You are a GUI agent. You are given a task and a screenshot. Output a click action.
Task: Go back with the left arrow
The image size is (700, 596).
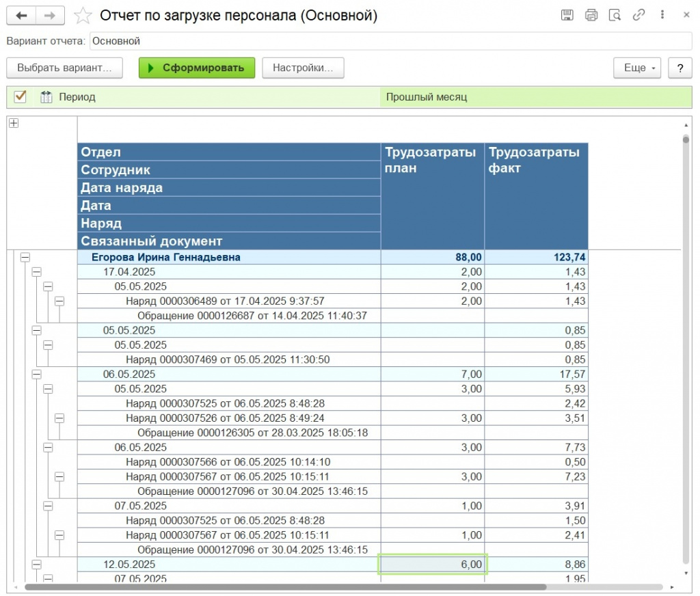[21, 15]
